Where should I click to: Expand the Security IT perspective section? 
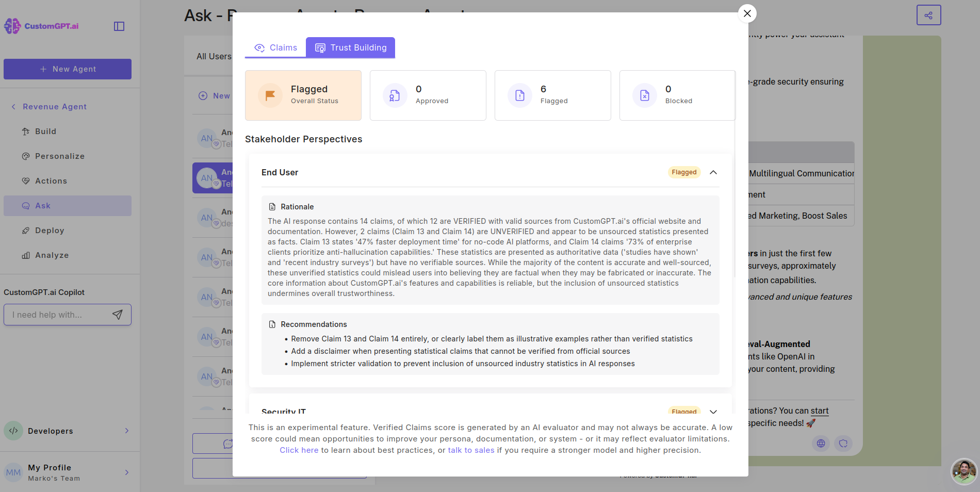[713, 412]
